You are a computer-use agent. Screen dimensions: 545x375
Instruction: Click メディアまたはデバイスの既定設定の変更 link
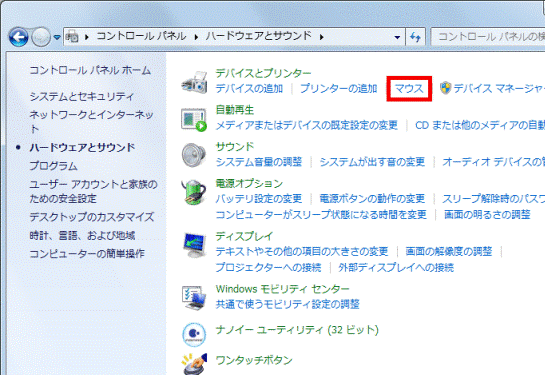(x=307, y=125)
